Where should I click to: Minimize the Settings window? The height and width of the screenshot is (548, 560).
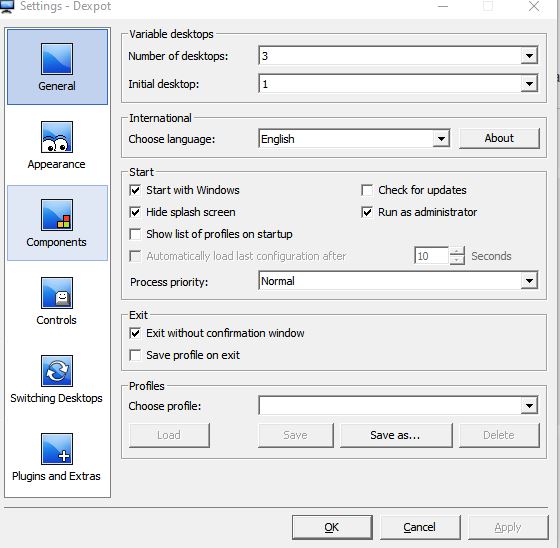pyautogui.click(x=443, y=6)
